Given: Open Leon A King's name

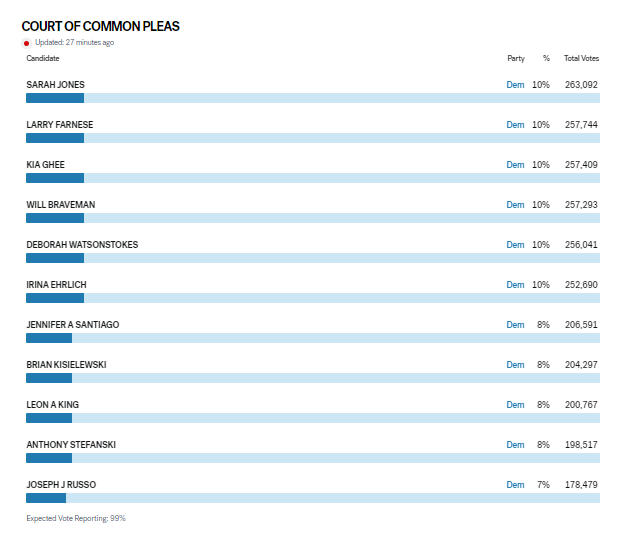Looking at the screenshot, I should click(53, 405).
